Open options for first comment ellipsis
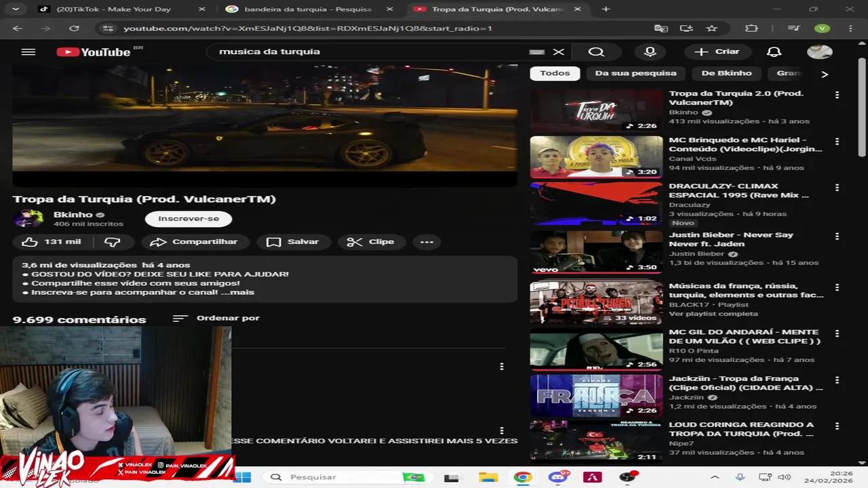Screen dimensions: 868x488 coord(502,366)
